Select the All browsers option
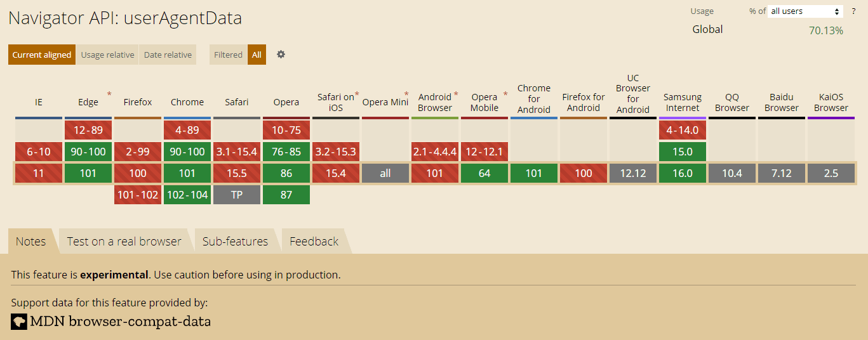 coord(257,55)
